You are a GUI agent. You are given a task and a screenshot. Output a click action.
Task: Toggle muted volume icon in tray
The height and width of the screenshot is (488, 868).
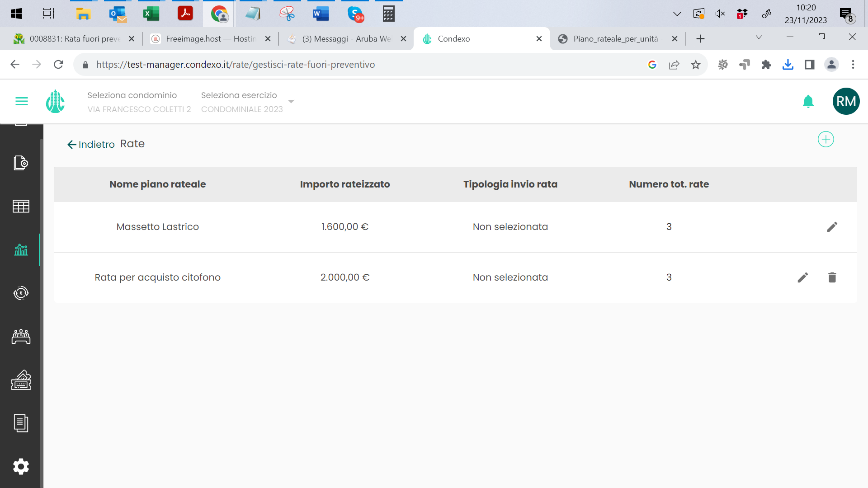point(720,14)
